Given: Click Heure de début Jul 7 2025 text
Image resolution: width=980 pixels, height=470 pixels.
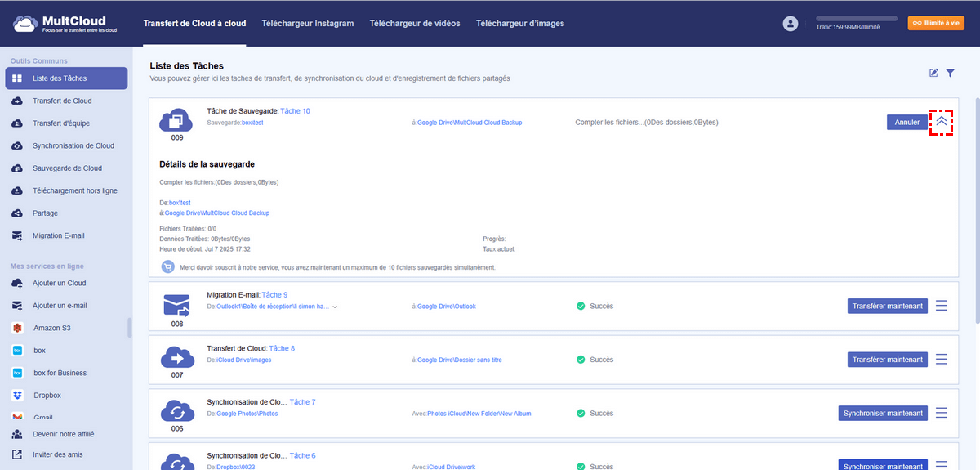Looking at the screenshot, I should point(205,249).
